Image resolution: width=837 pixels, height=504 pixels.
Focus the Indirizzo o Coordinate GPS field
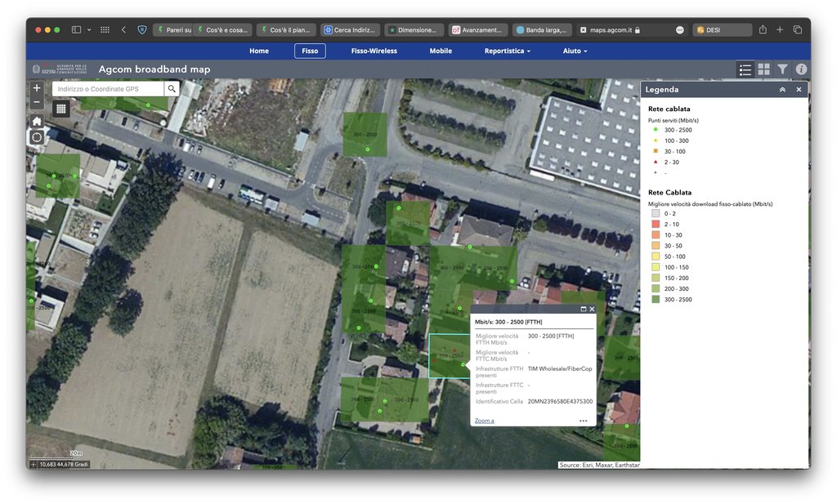pos(108,88)
